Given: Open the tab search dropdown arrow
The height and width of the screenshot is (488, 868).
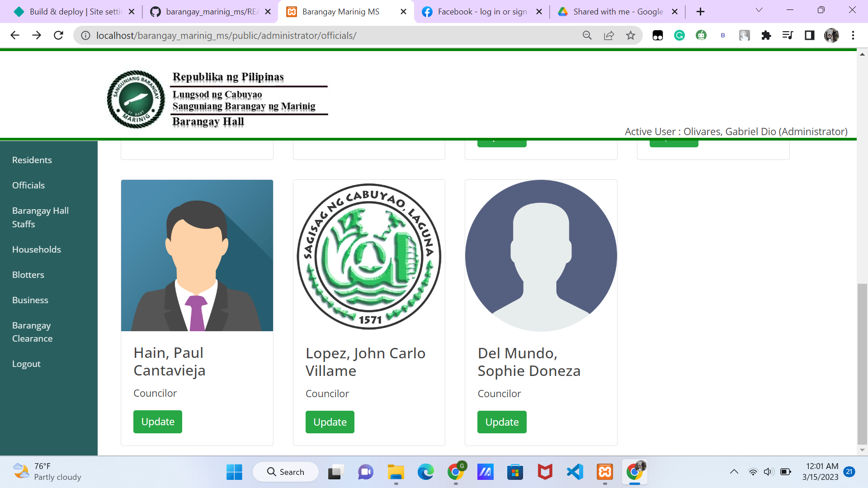Looking at the screenshot, I should pyautogui.click(x=759, y=10).
